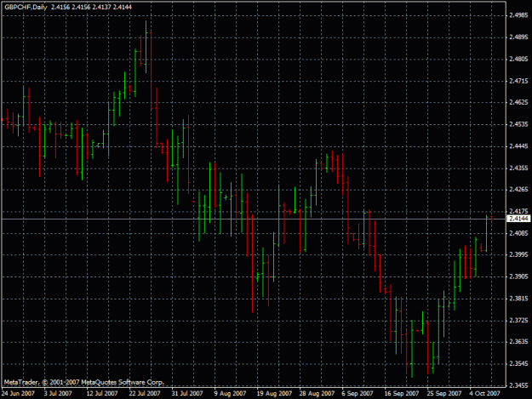This screenshot has height=399, width=532.
Task: Select the 2.4895 price axis label
Action: 518,37
